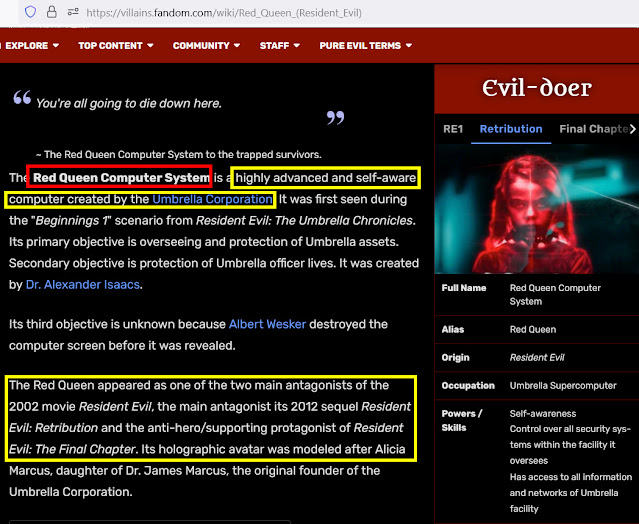639x524 pixels.
Task: Expand the Staff navigation menu
Action: click(x=280, y=46)
